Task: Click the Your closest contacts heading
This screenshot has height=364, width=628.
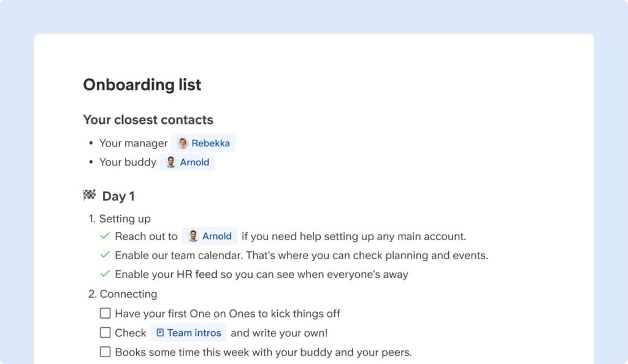Action: (148, 119)
